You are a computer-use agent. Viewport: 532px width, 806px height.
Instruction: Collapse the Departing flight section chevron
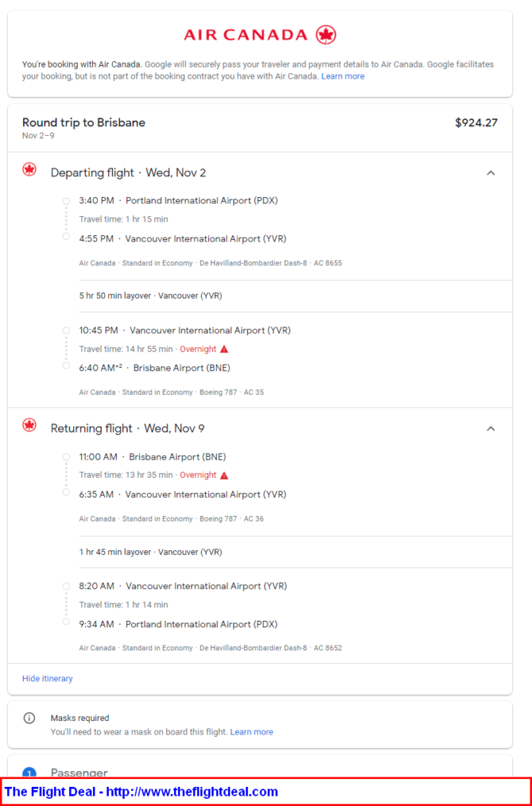tap(491, 173)
